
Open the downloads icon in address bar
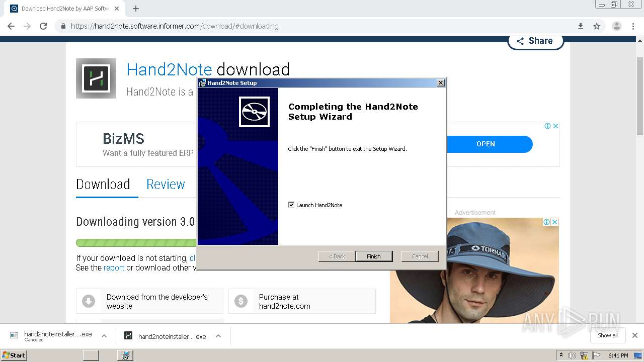pos(580,26)
